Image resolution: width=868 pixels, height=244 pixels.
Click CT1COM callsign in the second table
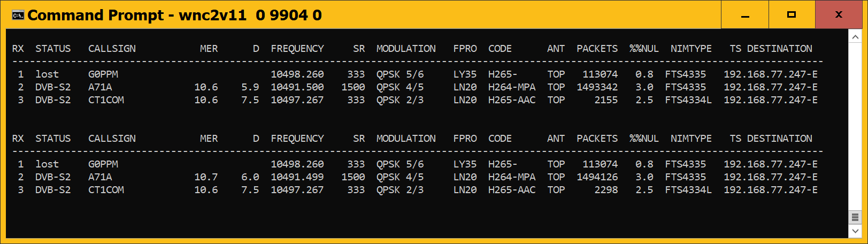click(x=106, y=190)
